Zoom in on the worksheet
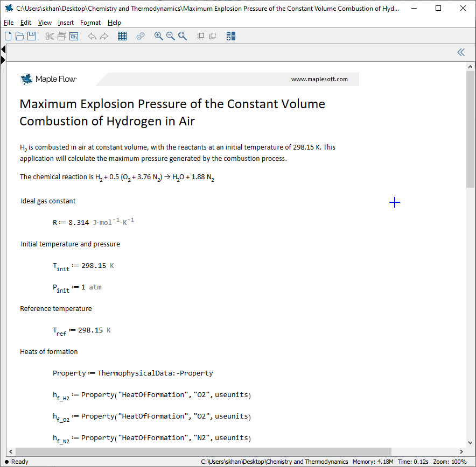Screen dimensions: 476x467 (x=158, y=36)
